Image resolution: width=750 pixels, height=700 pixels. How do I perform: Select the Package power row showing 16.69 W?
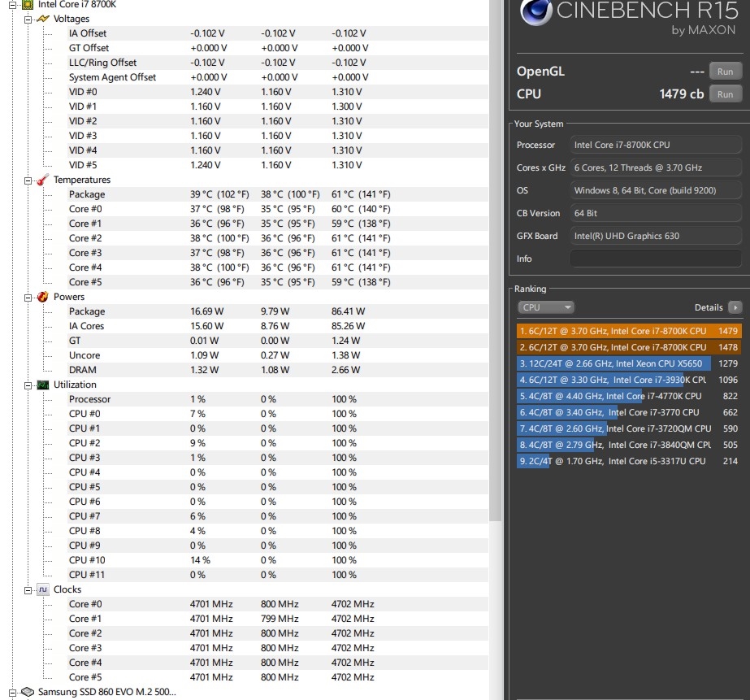click(277, 311)
